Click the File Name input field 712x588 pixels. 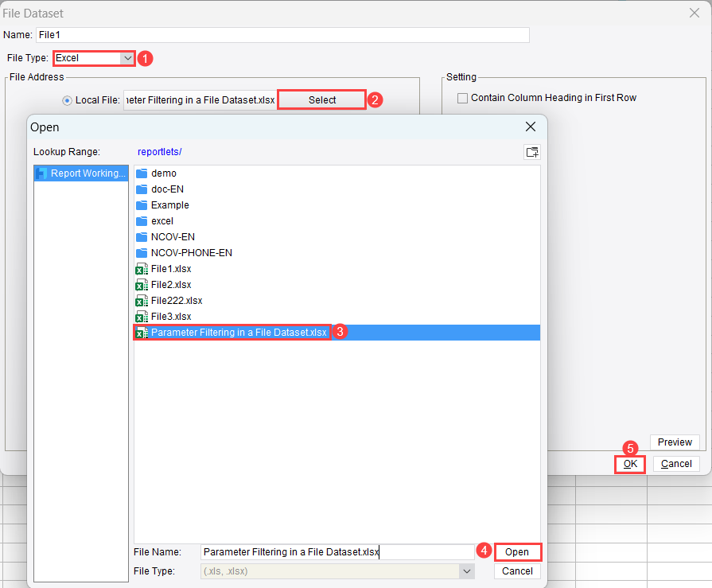pyautogui.click(x=337, y=551)
